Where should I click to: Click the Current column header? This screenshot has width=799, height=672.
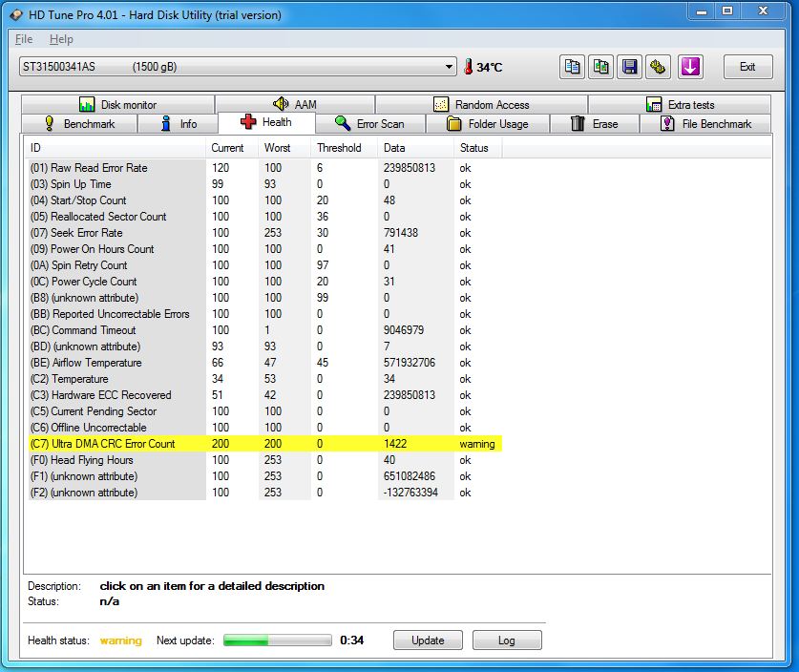coord(232,148)
